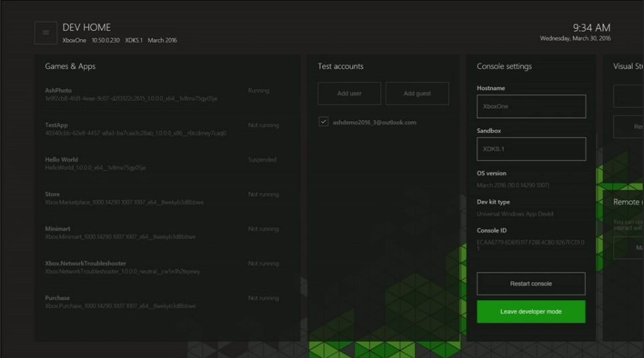The width and height of the screenshot is (644, 358).
Task: Toggle checkbox for ashdemo2016_3@outlook.com account
Action: [x=323, y=122]
